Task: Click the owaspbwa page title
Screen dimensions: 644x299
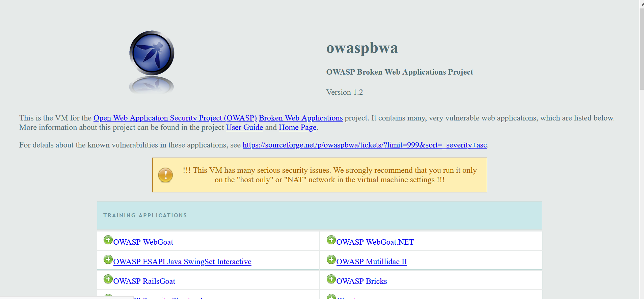Action: click(x=362, y=48)
